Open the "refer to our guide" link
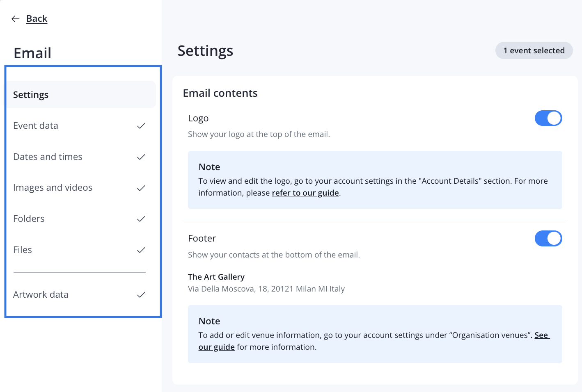The width and height of the screenshot is (582, 392). [305, 193]
